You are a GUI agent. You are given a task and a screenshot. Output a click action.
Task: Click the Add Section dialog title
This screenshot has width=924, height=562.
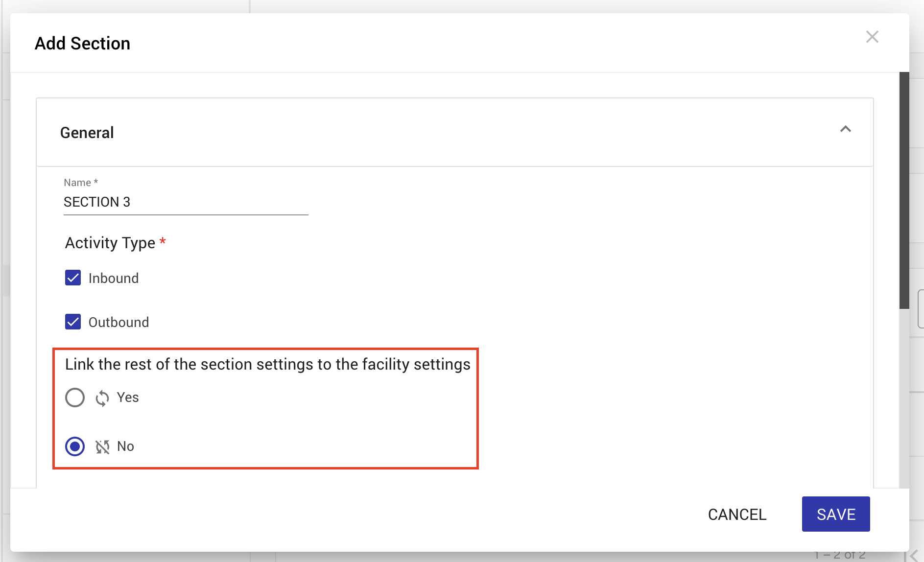[82, 43]
